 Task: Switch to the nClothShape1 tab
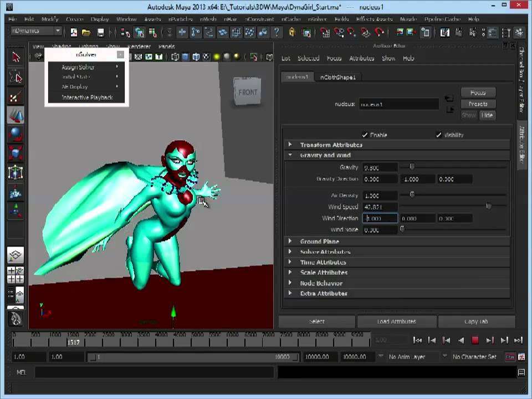338,77
